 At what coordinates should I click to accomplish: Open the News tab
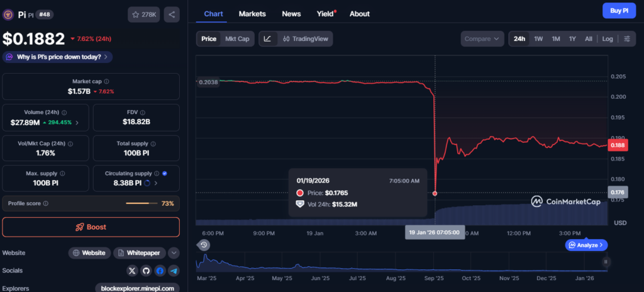[291, 14]
